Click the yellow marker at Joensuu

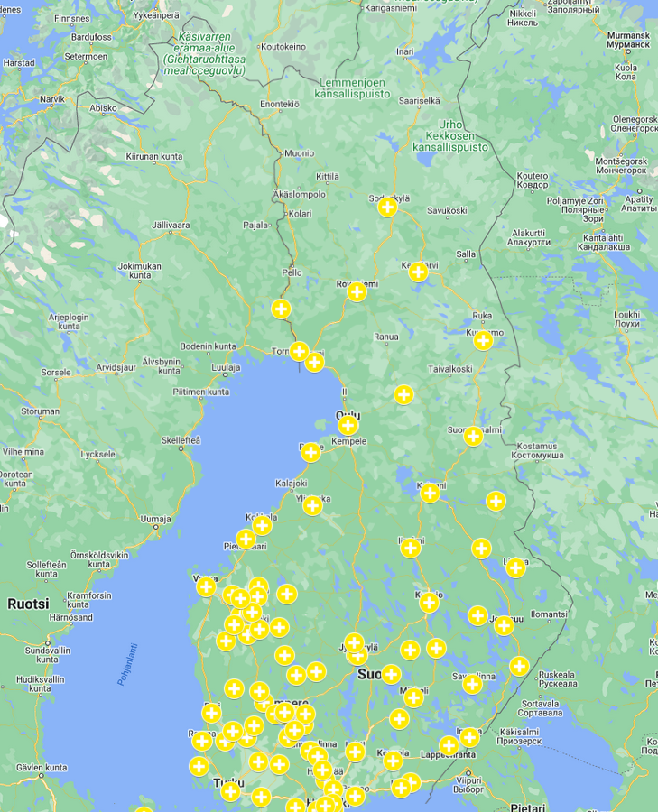point(504,625)
